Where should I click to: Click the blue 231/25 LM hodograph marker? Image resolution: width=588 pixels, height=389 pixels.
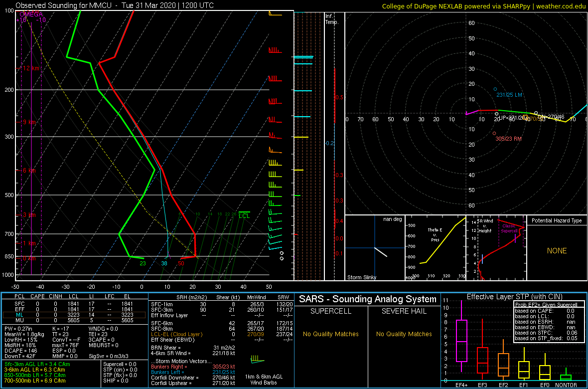pyautogui.click(x=495, y=89)
